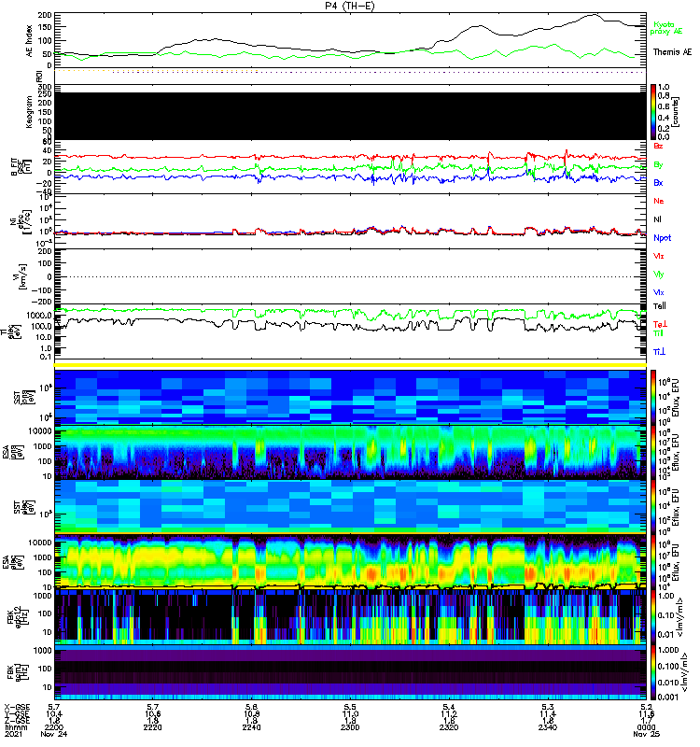
Task: Click the ESA electrons Eflux color bar
Action: tap(653, 562)
